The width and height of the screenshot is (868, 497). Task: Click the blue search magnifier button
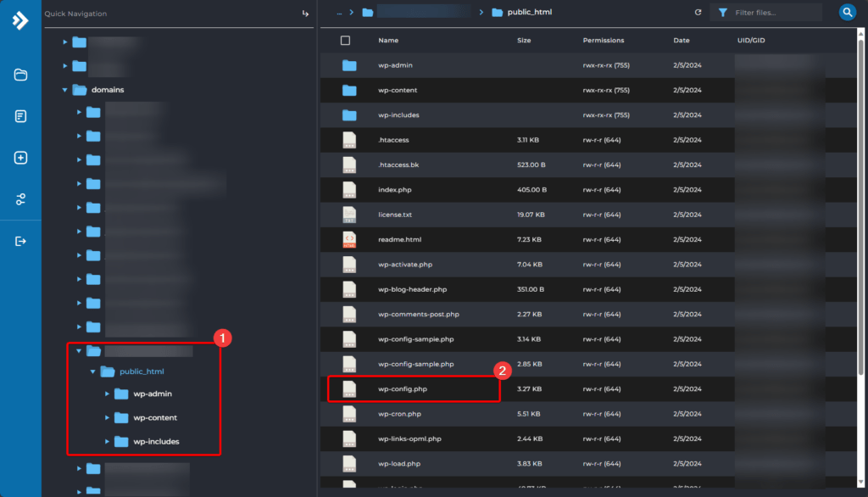(x=847, y=13)
